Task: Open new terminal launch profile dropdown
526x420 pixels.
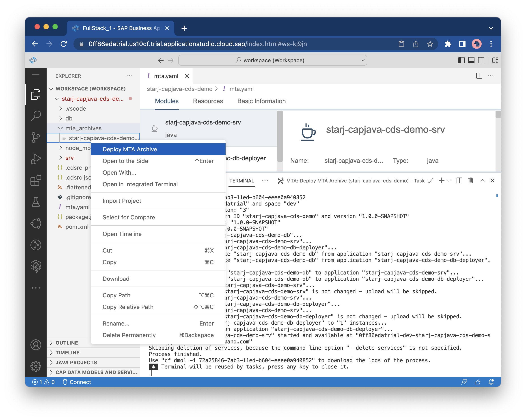Action: pos(449,181)
